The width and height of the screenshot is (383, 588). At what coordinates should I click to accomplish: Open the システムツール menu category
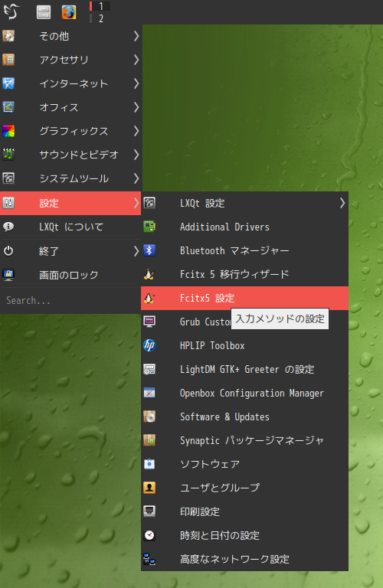point(70,178)
